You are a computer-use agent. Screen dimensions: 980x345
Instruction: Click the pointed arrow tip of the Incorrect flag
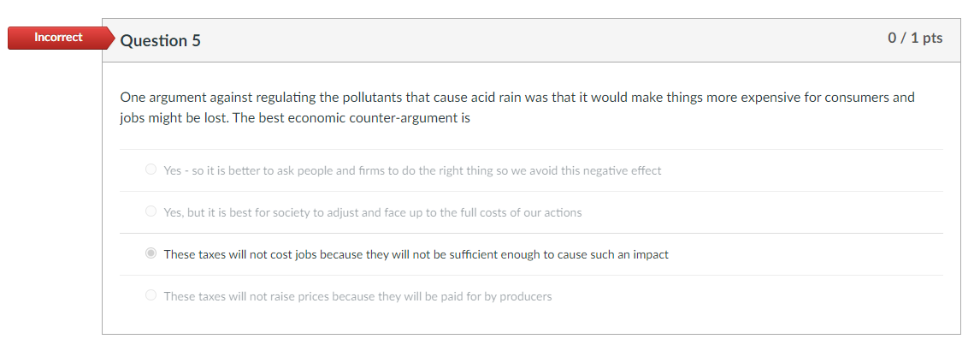click(x=110, y=38)
